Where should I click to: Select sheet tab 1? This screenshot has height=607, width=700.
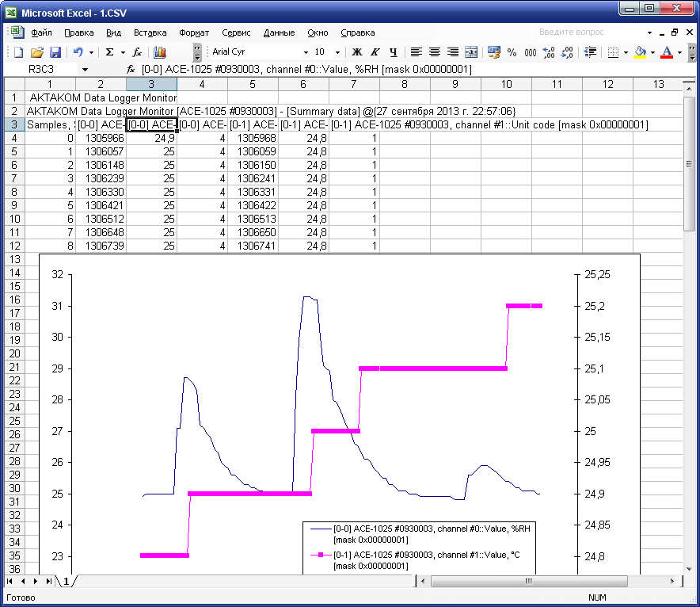coord(66,581)
